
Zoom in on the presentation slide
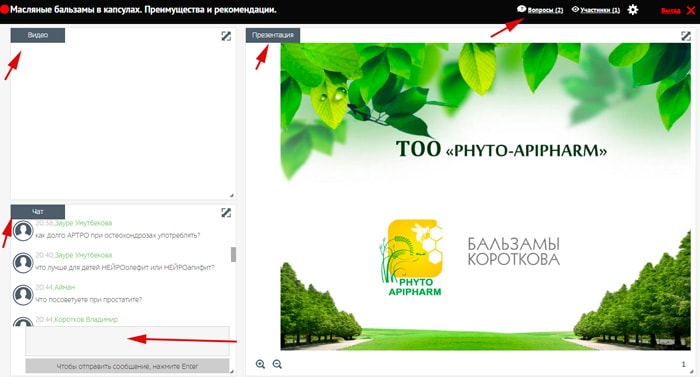tap(261, 364)
